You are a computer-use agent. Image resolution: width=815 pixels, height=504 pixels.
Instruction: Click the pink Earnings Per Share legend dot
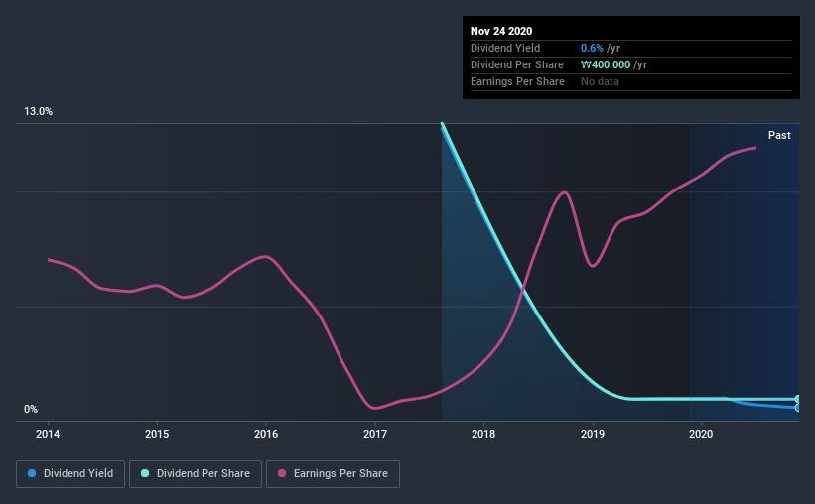[282, 473]
